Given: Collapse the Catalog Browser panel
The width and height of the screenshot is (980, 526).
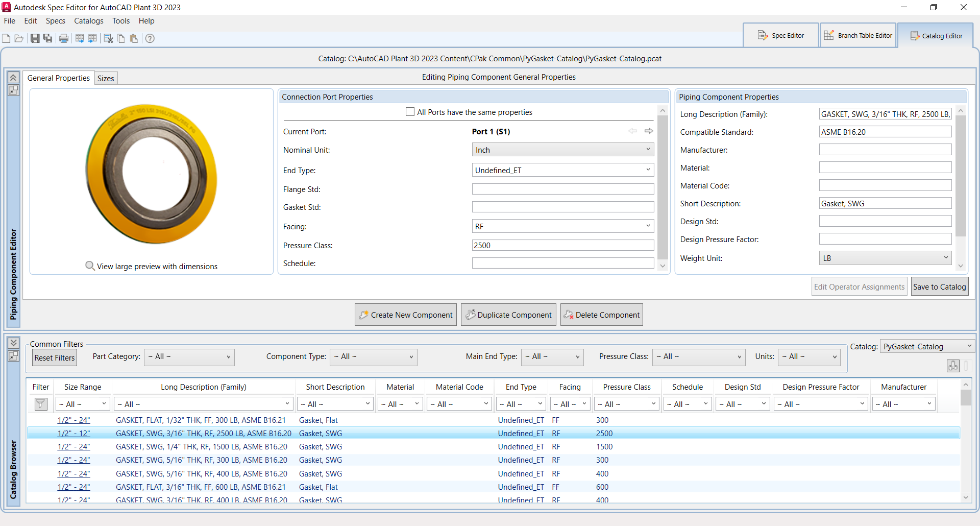Looking at the screenshot, I should [14, 343].
